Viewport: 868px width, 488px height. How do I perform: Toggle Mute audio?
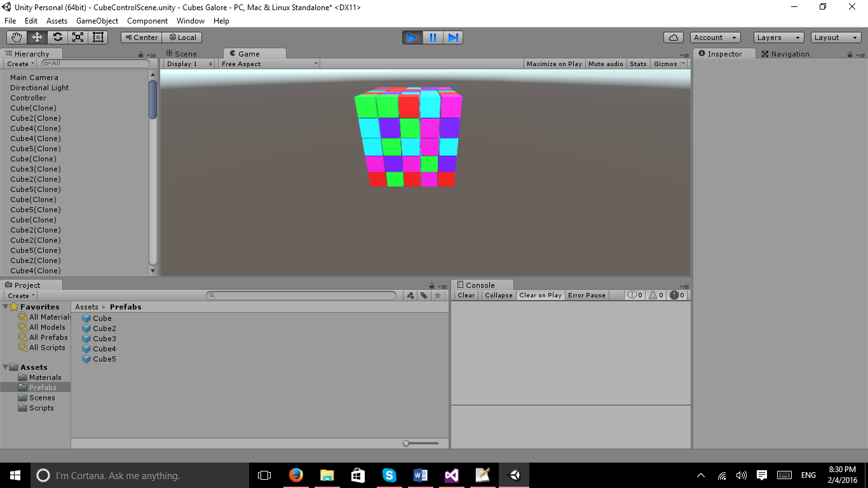[x=606, y=64]
